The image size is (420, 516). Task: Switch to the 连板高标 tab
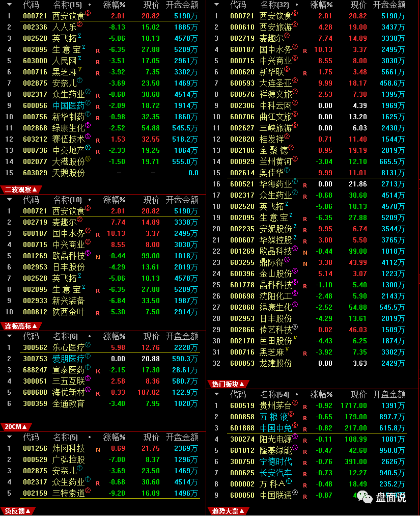[20, 326]
